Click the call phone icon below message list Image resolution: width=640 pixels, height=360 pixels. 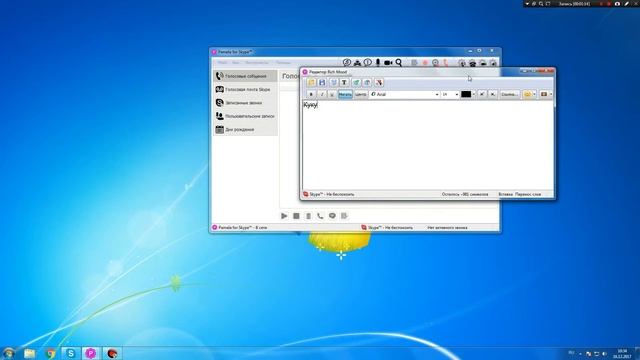click(x=320, y=216)
